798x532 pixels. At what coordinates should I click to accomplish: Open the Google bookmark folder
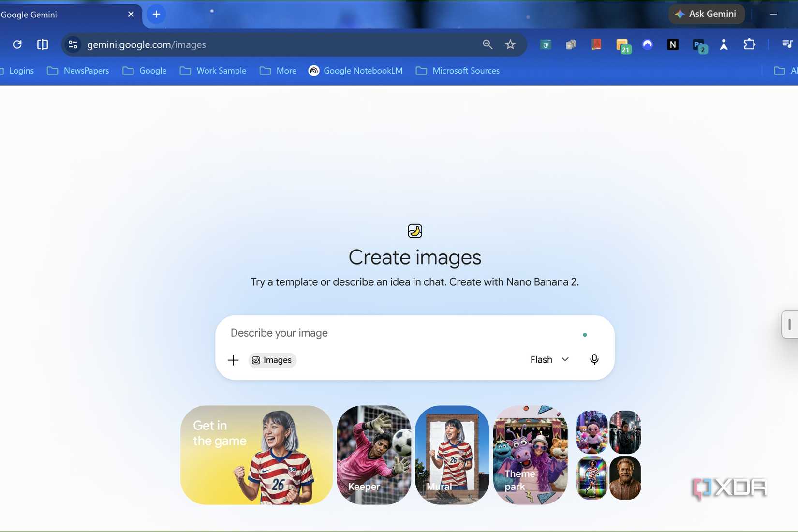click(x=144, y=71)
